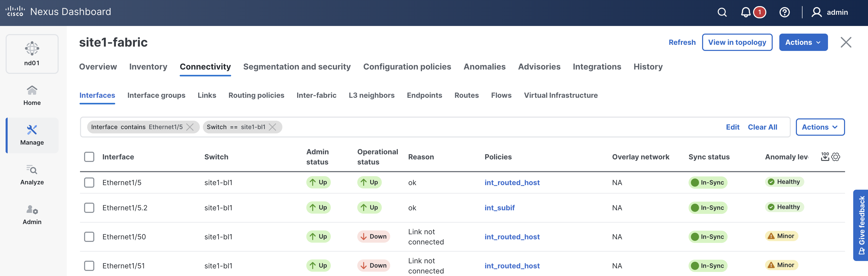The width and height of the screenshot is (868, 276).
Task: Click the export rows download icon
Action: 825,157
